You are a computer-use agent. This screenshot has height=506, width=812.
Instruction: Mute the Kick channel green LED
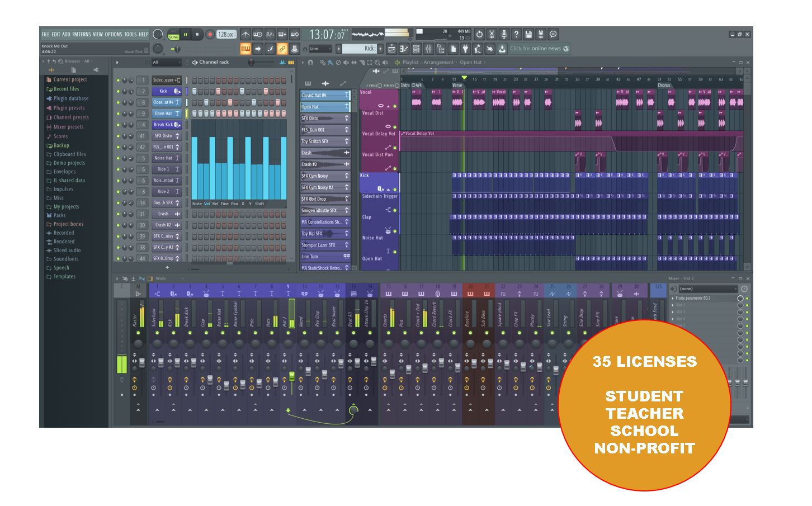[118, 91]
